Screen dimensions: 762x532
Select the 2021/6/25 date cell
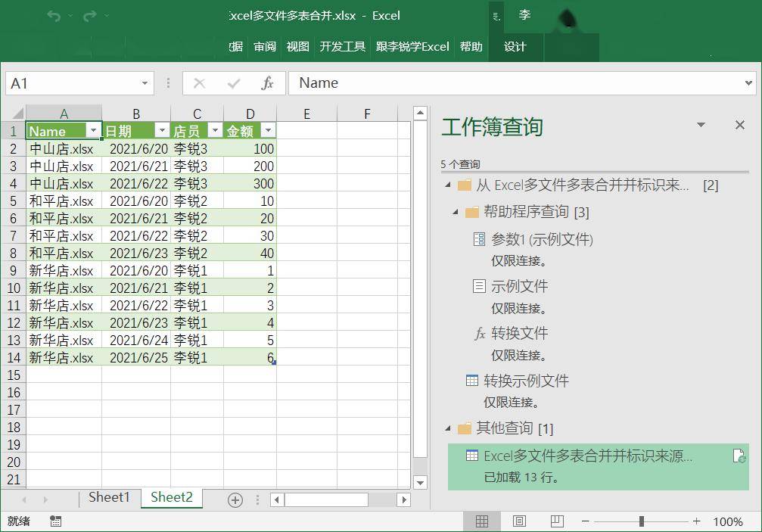click(136, 358)
